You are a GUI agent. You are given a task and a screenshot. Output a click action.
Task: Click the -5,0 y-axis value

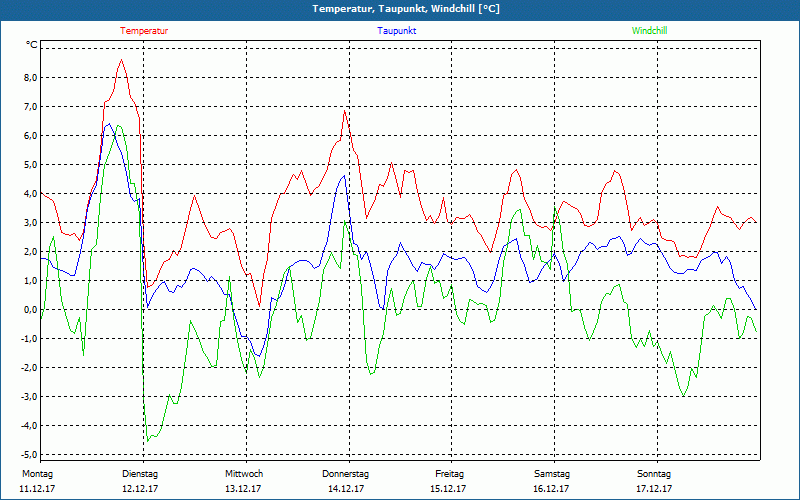29,455
